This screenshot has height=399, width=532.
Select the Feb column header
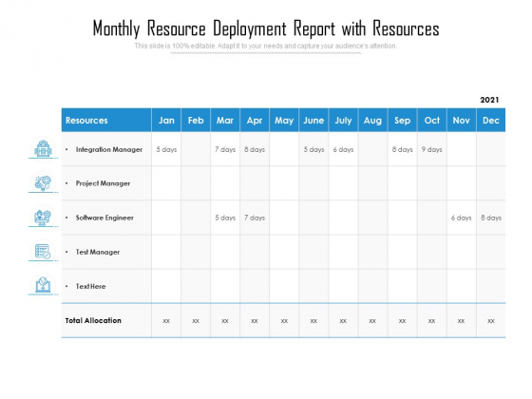(196, 120)
